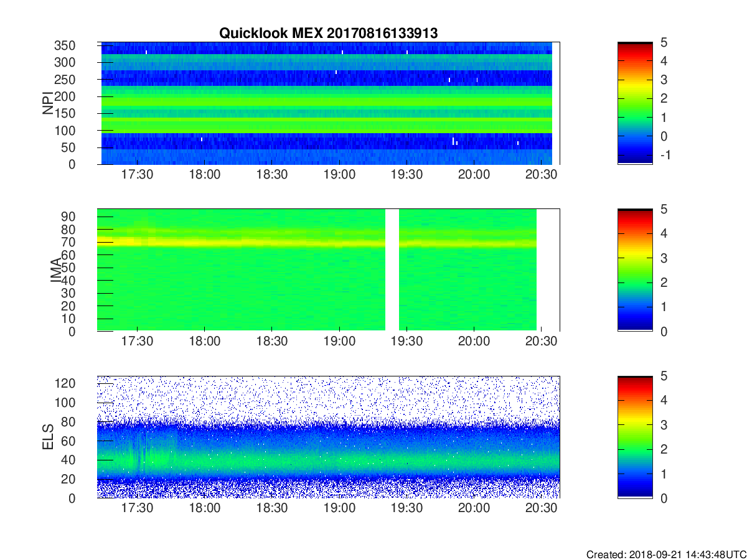Click 20:30 under the IMA plot
The height and width of the screenshot is (560, 747).
coord(542,342)
